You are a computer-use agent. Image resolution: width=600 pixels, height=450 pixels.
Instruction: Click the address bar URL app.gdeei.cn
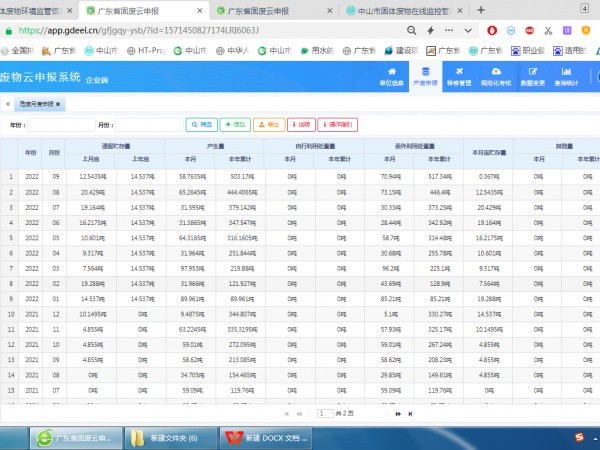(x=139, y=30)
